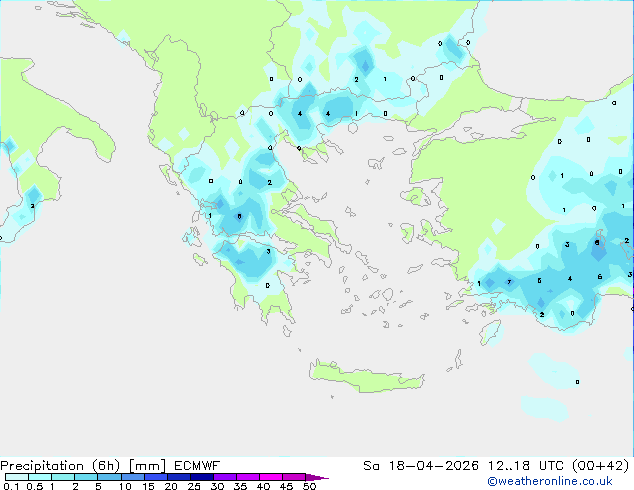Click the "12..18 UTC" time range text
Viewport: 634px width, 490px height.
[x=528, y=466]
